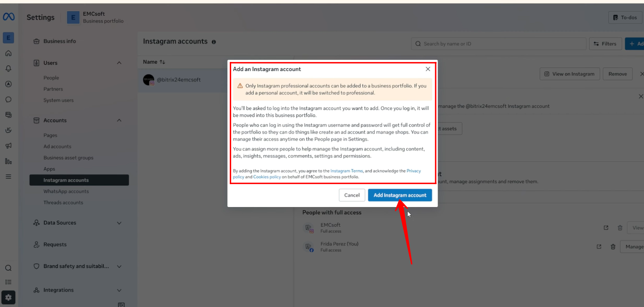
Task: Open the Instagram Terms link
Action: (x=346, y=171)
